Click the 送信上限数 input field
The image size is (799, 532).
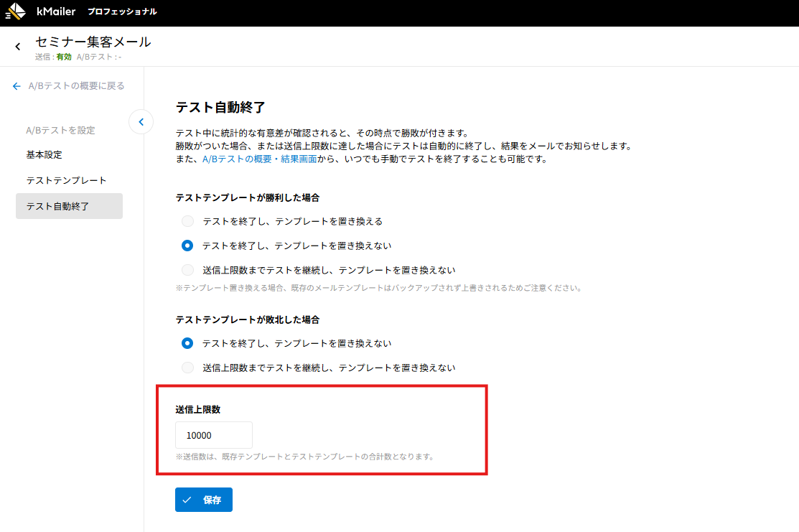click(213, 435)
